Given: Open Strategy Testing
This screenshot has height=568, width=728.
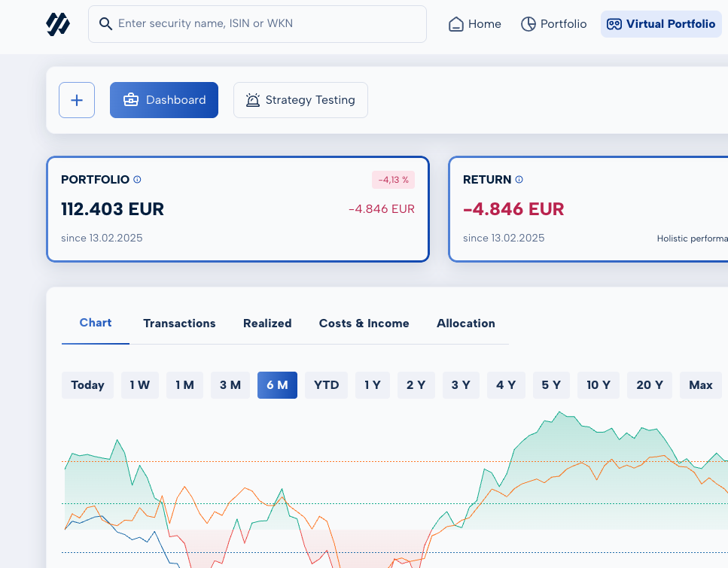Looking at the screenshot, I should [300, 100].
